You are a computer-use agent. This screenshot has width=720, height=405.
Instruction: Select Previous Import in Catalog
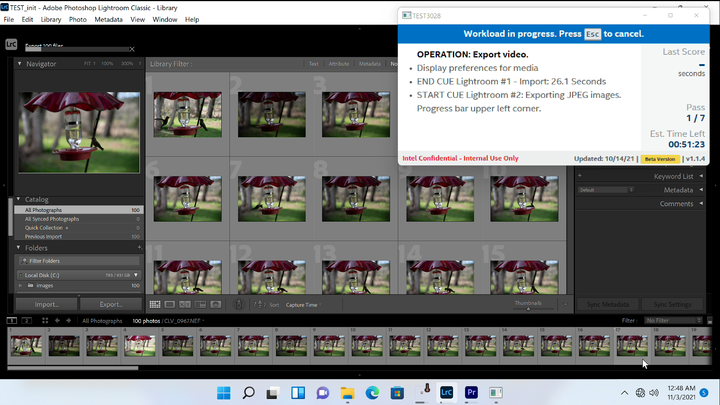point(79,236)
